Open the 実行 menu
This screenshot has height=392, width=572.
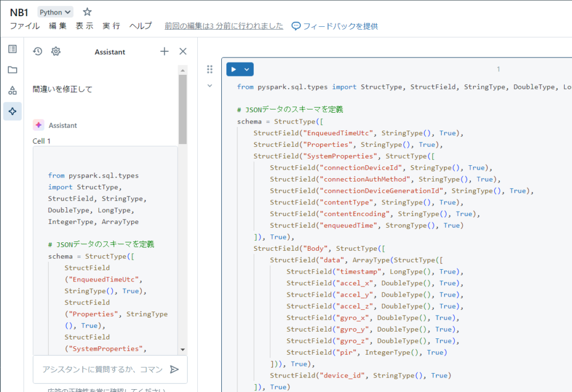pos(111,26)
